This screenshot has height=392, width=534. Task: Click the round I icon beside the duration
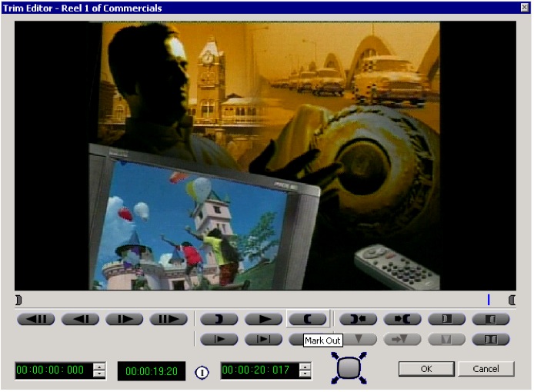click(202, 373)
